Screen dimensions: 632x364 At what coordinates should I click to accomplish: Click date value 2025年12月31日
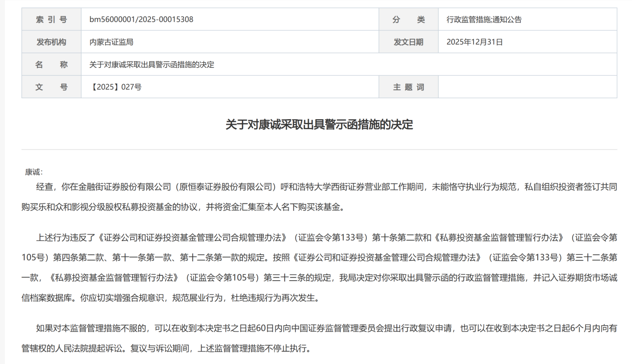pos(475,42)
